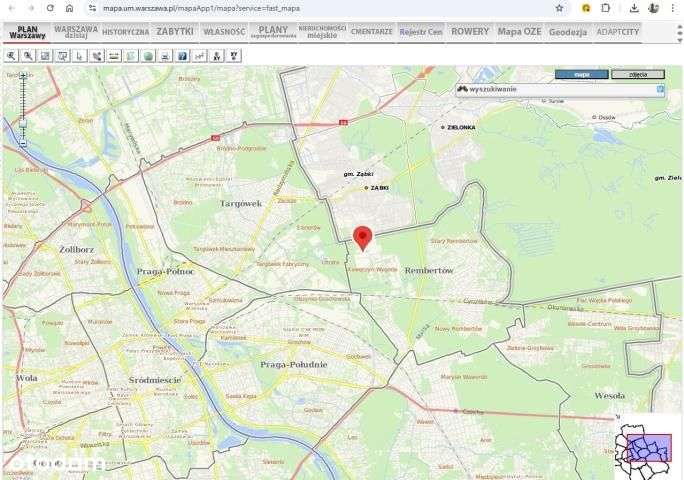Go to browser home page

pyautogui.click(x=69, y=8)
